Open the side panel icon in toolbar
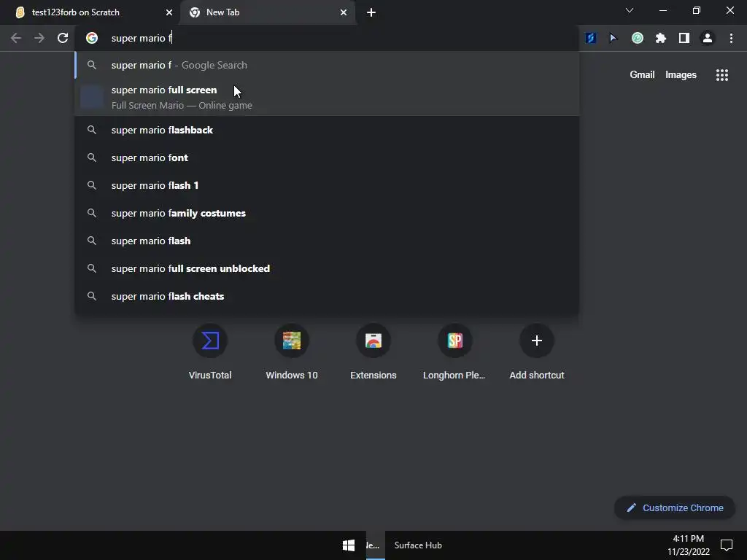This screenshot has height=560, width=747. click(684, 38)
